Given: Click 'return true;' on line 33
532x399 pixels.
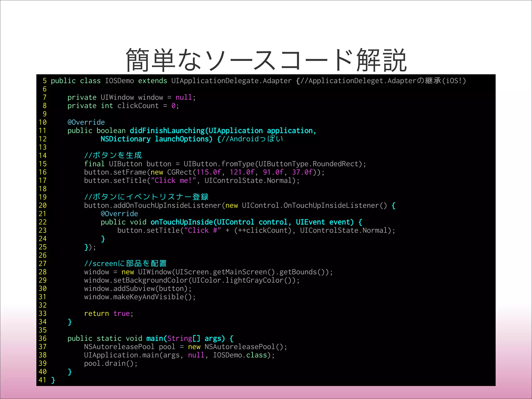Looking at the screenshot, I should click(x=109, y=314).
